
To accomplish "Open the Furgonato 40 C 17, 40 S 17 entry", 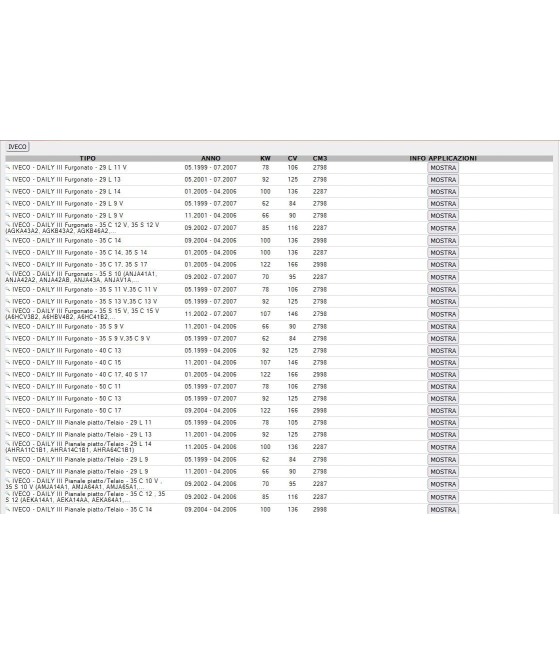I will point(80,375).
